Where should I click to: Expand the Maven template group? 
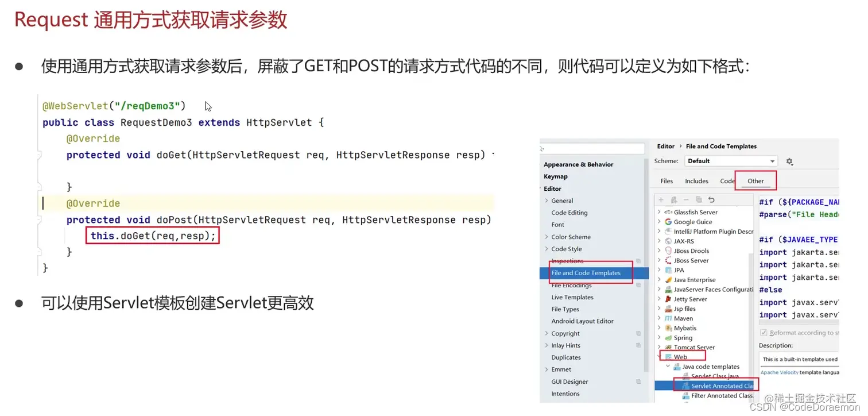[660, 318]
